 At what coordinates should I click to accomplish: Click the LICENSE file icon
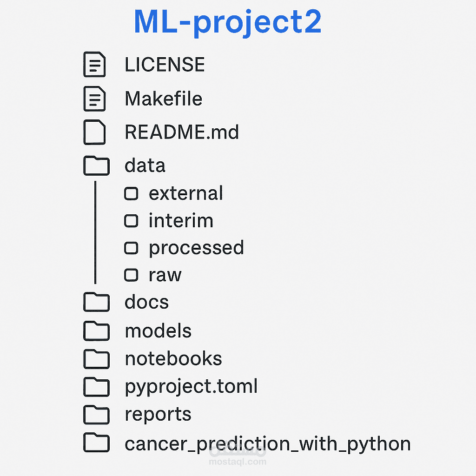pos(94,65)
